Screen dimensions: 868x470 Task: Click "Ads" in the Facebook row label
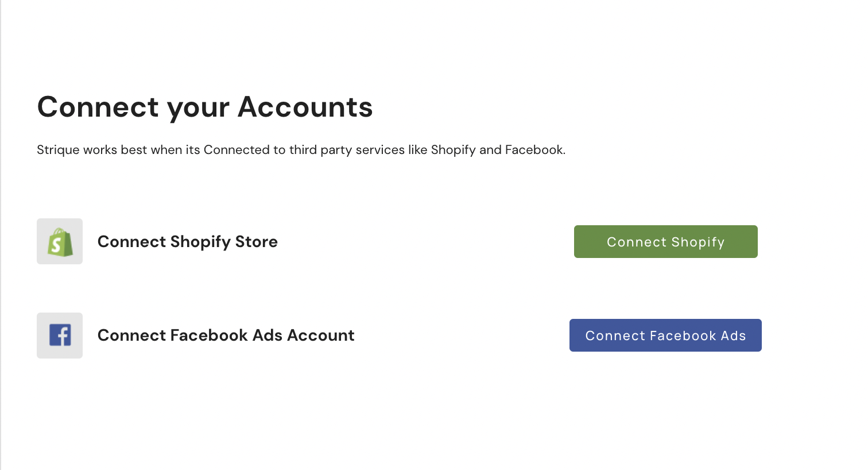(267, 336)
